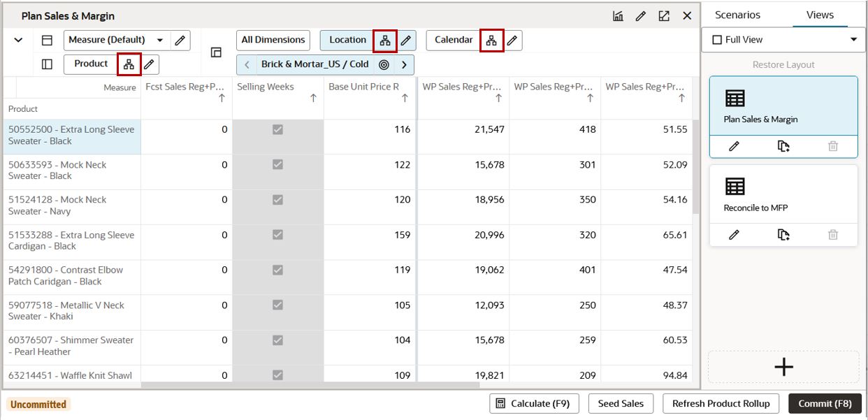
Task: Click Restore Layout
Action: 783,64
